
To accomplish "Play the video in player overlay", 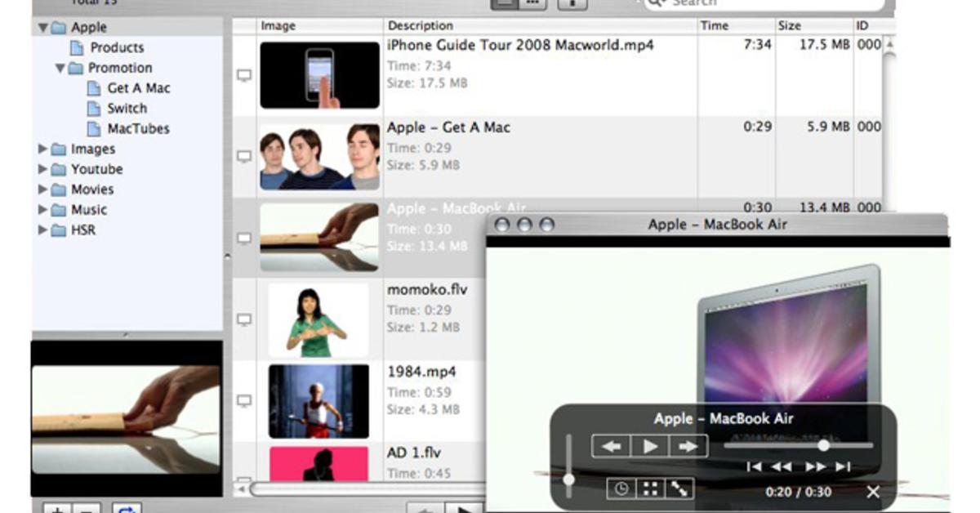I will click(x=650, y=446).
